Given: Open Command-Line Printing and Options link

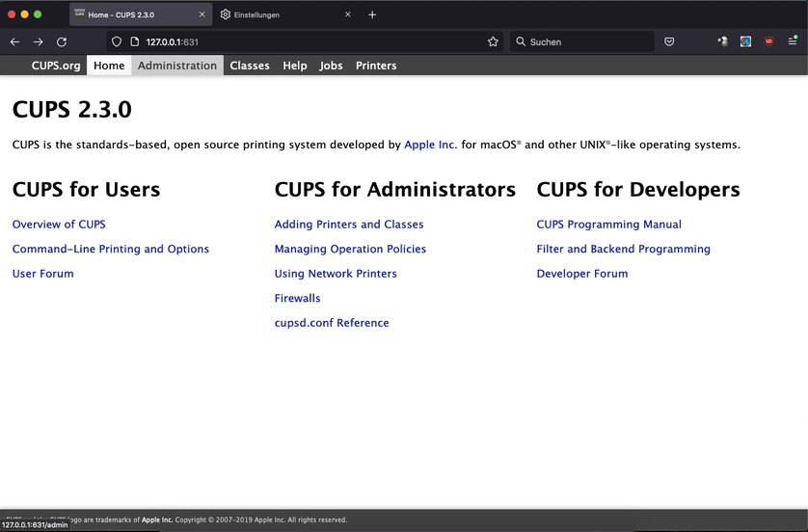Looking at the screenshot, I should point(111,250).
